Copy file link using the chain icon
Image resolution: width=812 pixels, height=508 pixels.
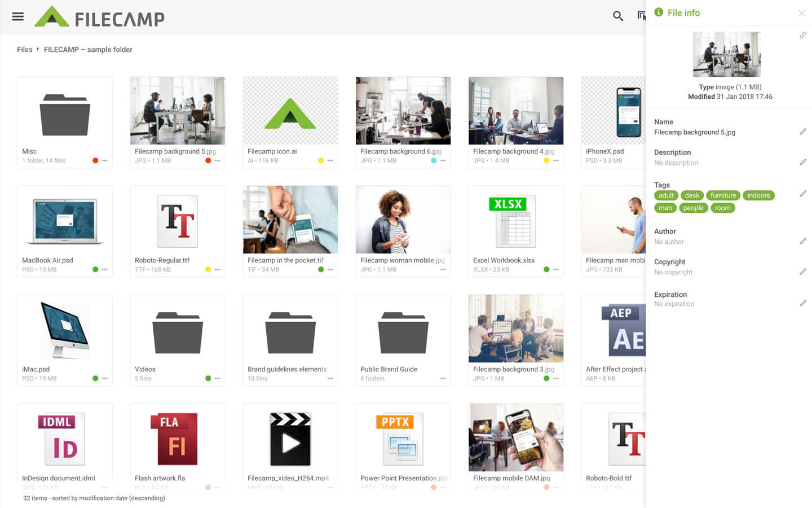coord(802,36)
